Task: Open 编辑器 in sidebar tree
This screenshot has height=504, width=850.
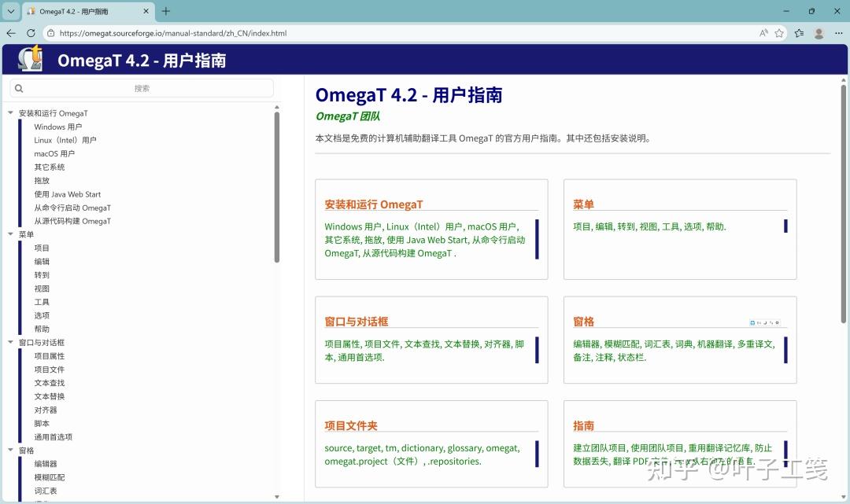Action: pyautogui.click(x=46, y=464)
